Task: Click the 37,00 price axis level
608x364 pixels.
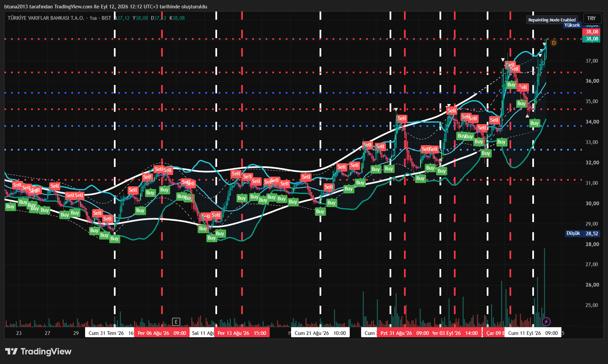Action: pyautogui.click(x=592, y=61)
